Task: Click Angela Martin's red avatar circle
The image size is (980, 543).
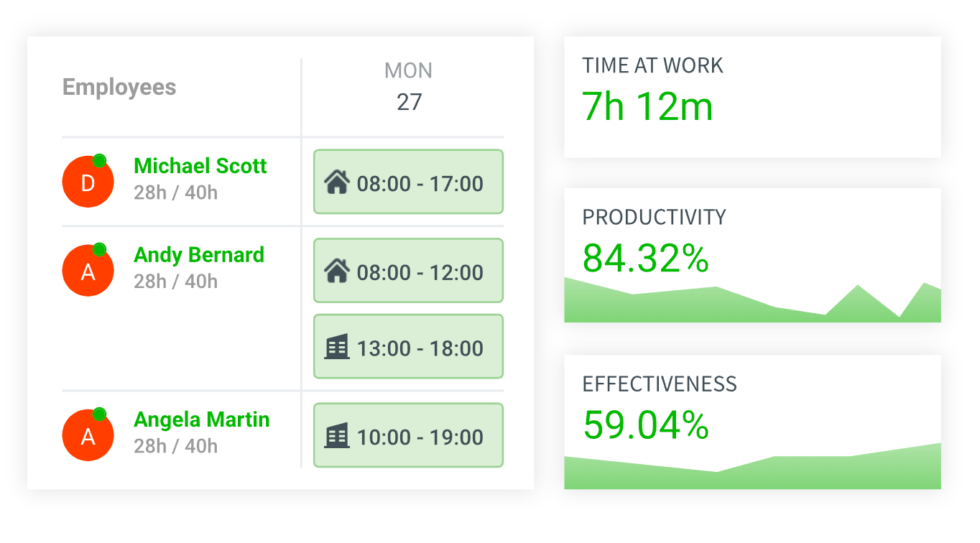Action: pyautogui.click(x=88, y=435)
